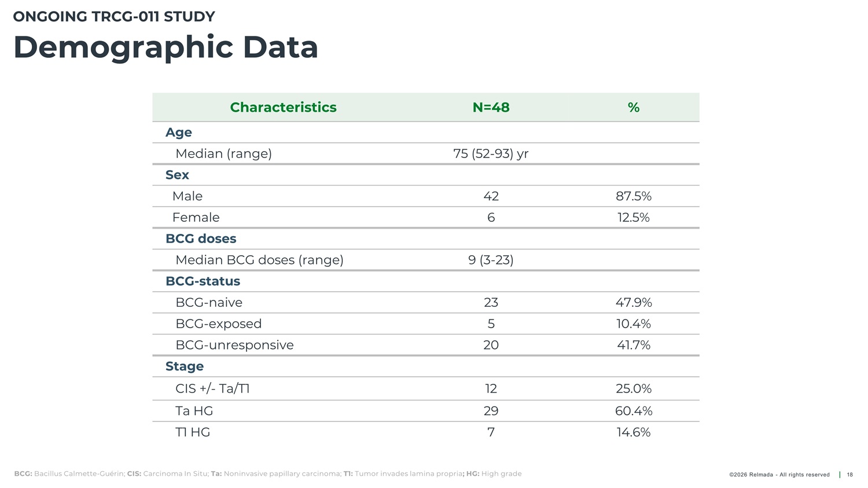
Task: Select the 'BCG-naive' row label
Action: coord(209,303)
